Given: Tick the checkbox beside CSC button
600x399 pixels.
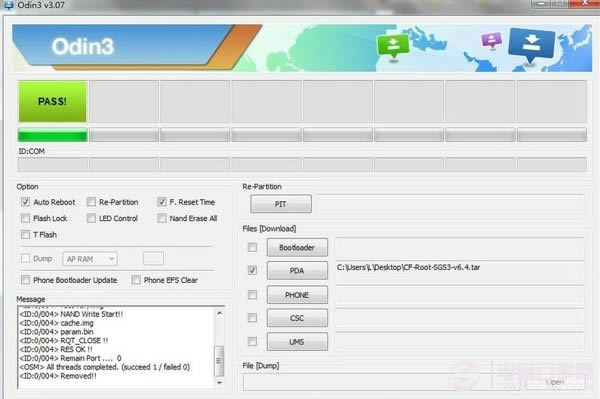Looking at the screenshot, I should point(252,318).
